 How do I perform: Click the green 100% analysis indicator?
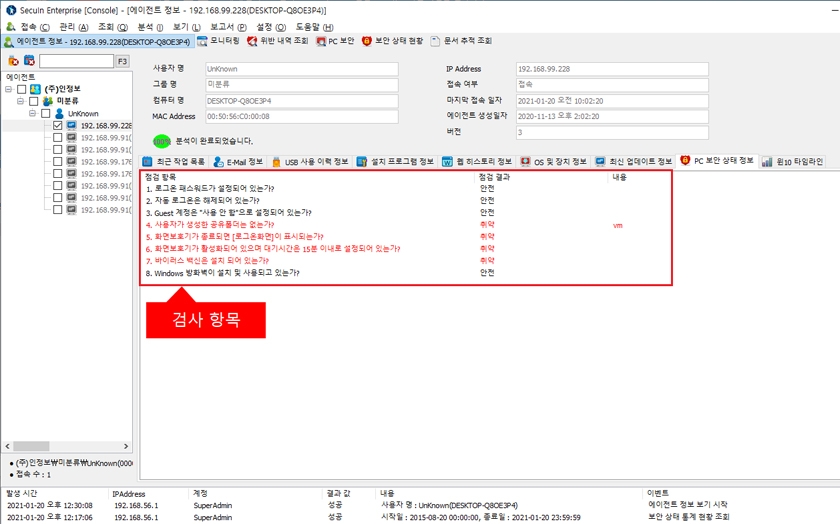coord(162,141)
